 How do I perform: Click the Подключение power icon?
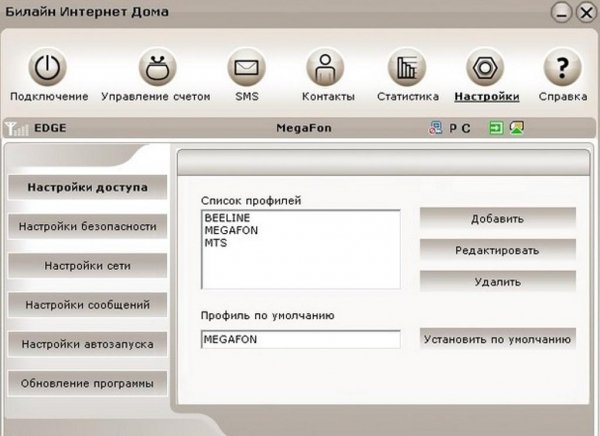47,68
